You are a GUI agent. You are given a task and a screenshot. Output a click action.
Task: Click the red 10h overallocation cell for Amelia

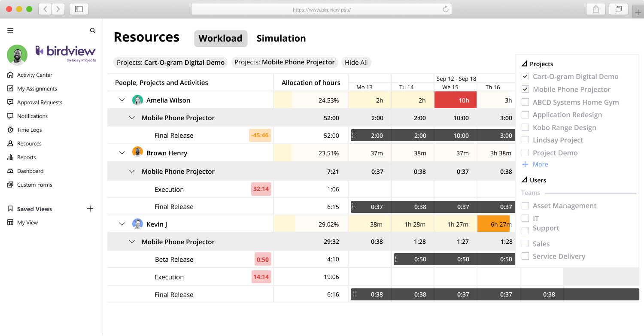[455, 100]
